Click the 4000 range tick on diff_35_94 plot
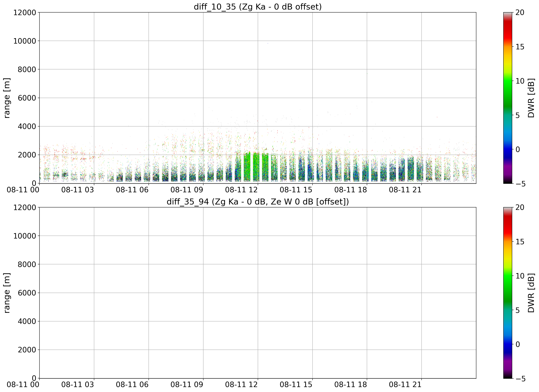Viewport: 539px width, 392px height. click(x=27, y=321)
